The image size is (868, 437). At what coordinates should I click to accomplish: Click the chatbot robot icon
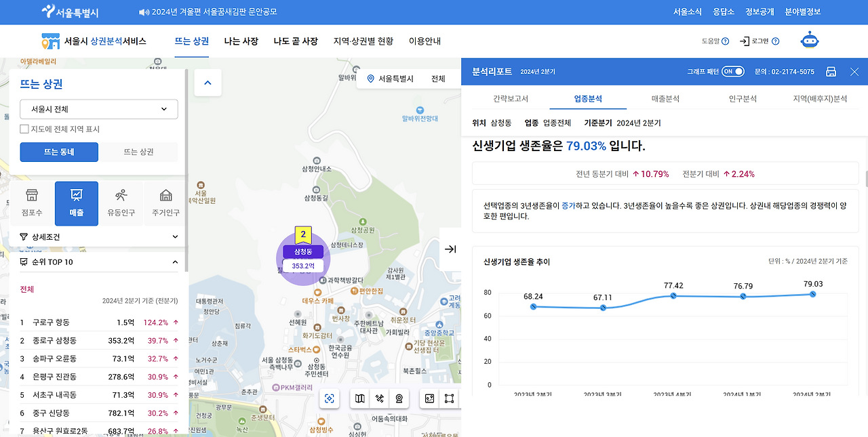[x=810, y=41]
